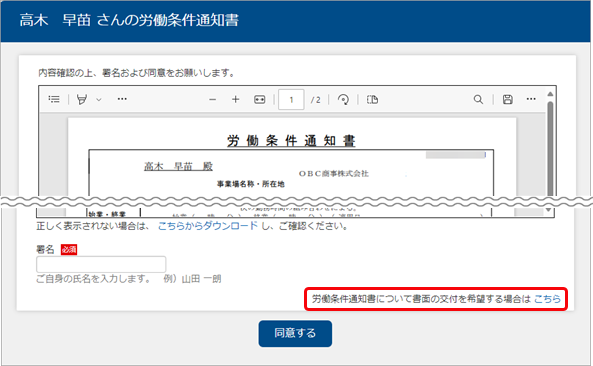Click the page number field showing 1
593x366 pixels.
(x=291, y=100)
